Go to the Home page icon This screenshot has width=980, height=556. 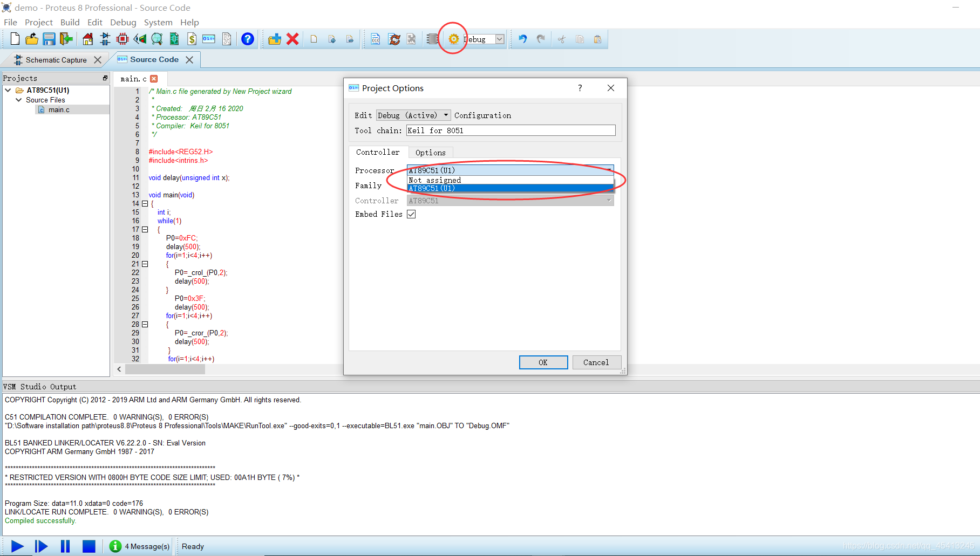click(87, 39)
